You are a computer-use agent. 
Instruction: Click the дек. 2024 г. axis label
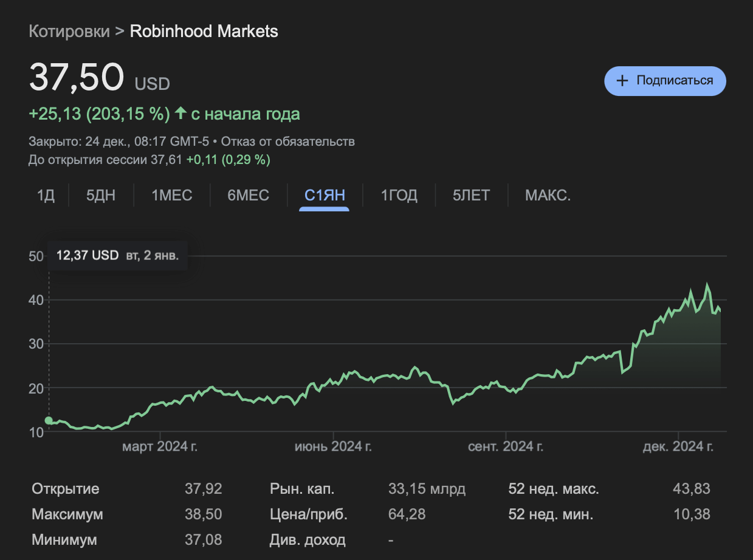(x=678, y=448)
